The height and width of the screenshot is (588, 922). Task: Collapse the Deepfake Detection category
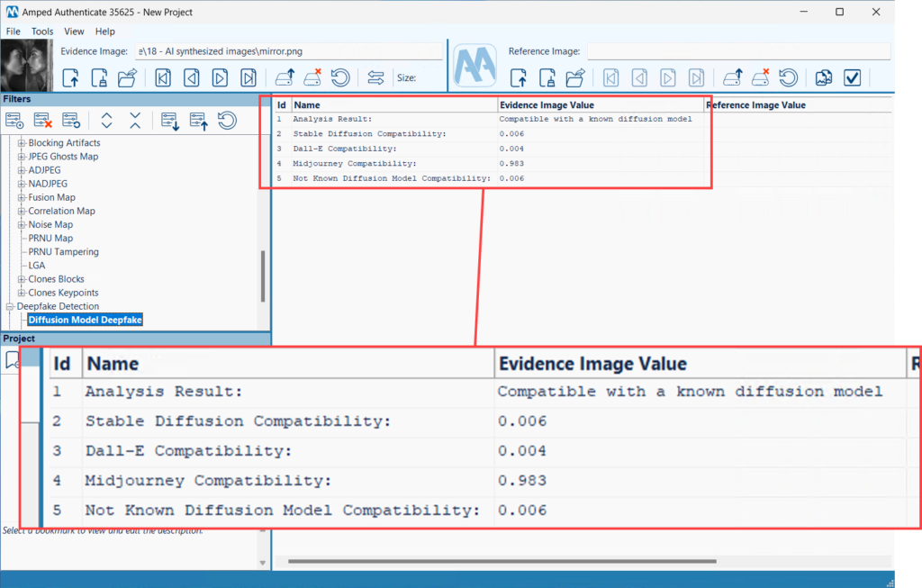pos(10,306)
